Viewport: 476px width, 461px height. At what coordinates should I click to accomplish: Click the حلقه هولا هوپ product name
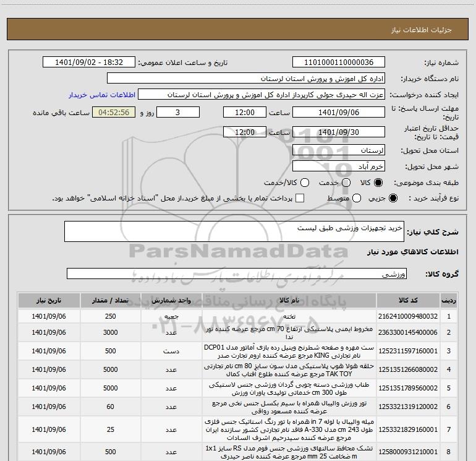pos(289,370)
